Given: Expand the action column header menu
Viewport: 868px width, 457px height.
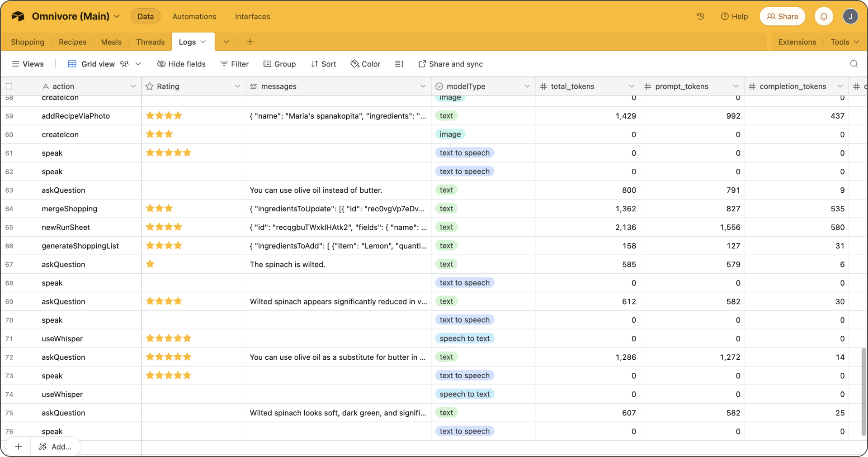Looking at the screenshot, I should (x=133, y=86).
